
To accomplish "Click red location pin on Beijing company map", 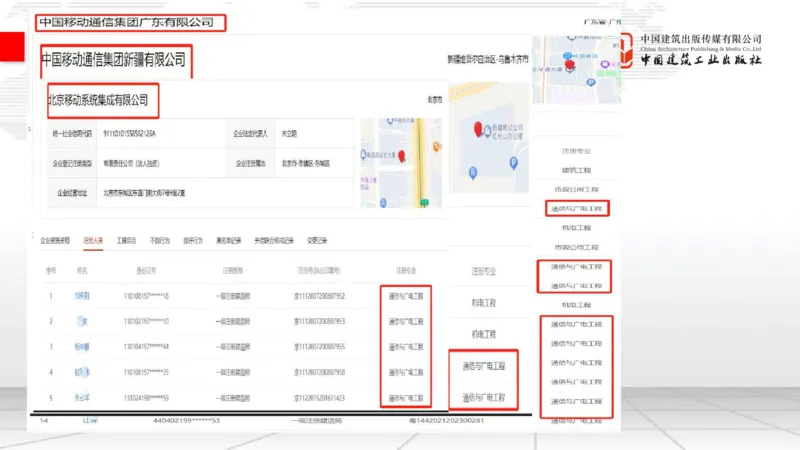I will click(x=402, y=156).
